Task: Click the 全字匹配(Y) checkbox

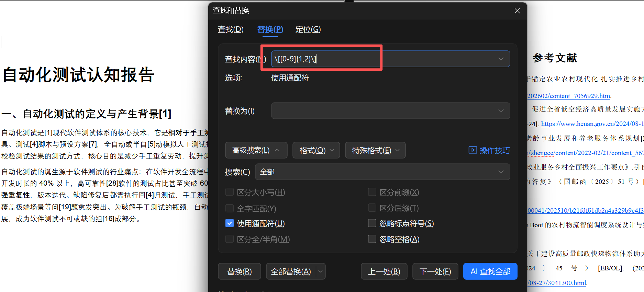Action: [x=230, y=208]
